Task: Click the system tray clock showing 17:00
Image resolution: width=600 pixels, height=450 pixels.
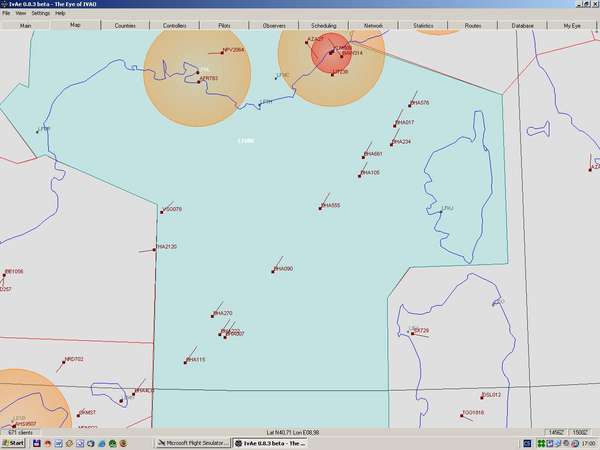Action: click(589, 443)
